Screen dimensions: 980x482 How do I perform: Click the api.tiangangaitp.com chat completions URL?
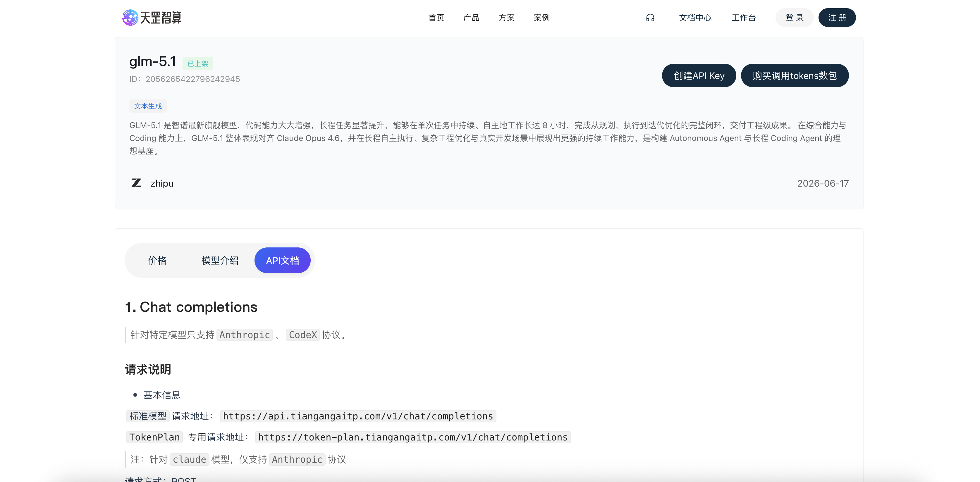pyautogui.click(x=358, y=416)
